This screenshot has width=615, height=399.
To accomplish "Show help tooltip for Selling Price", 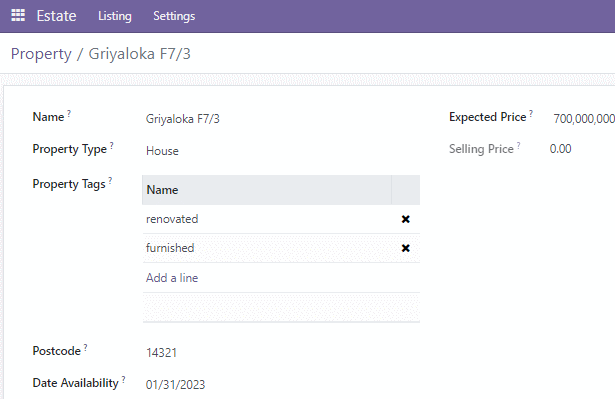I will pos(519,146).
